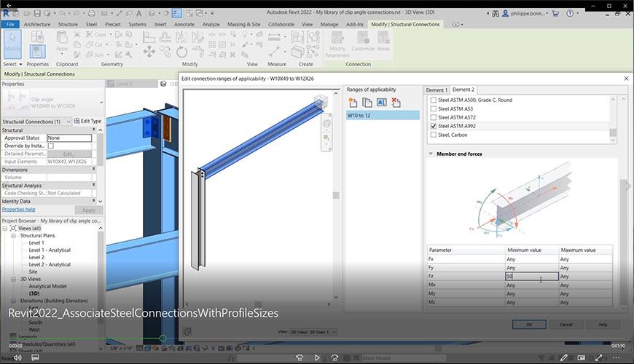Delete the selected applicability range
The image size is (634, 364).
click(x=396, y=103)
